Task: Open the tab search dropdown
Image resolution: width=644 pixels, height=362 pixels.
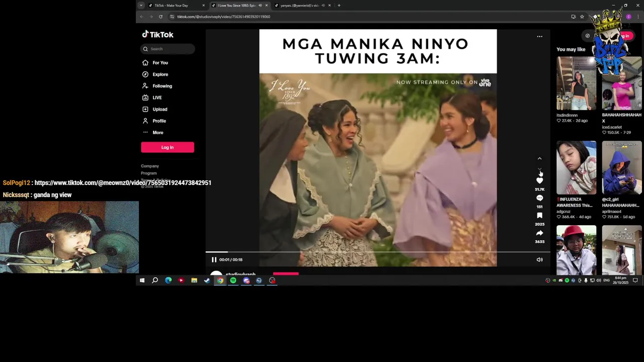Action: pyautogui.click(x=141, y=6)
